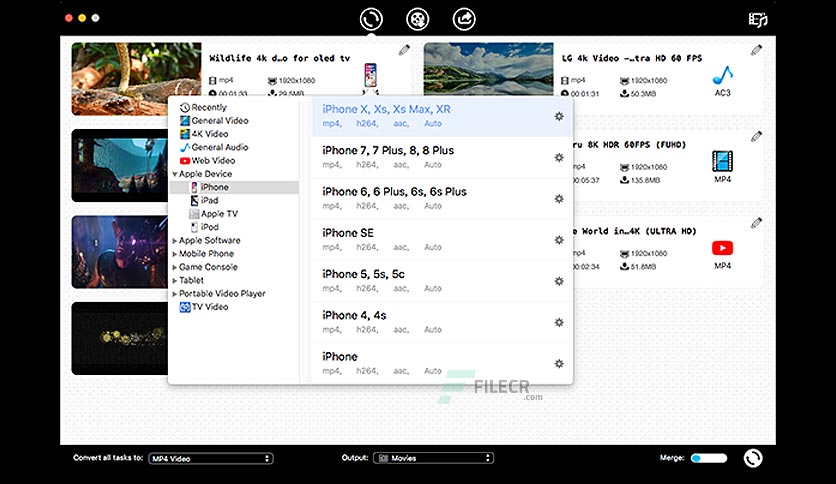This screenshot has width=836, height=484.
Task: Collapse the Apple Device category
Action: point(174,174)
